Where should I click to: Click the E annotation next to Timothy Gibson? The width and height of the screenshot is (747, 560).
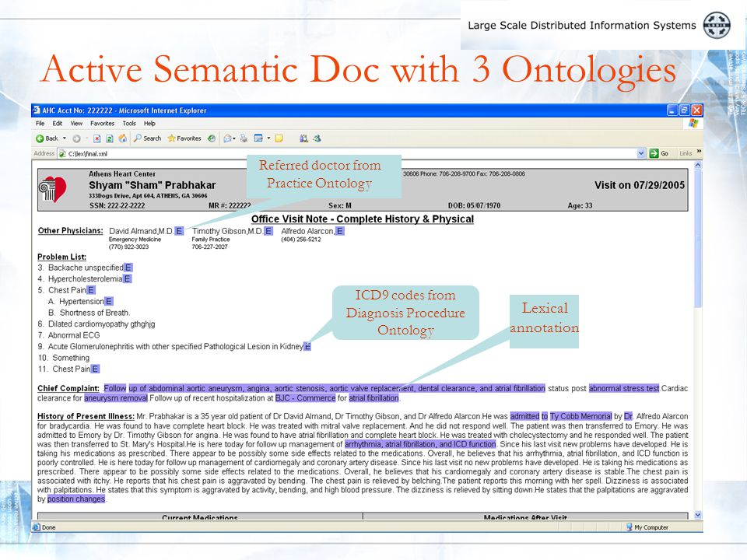pos(268,231)
